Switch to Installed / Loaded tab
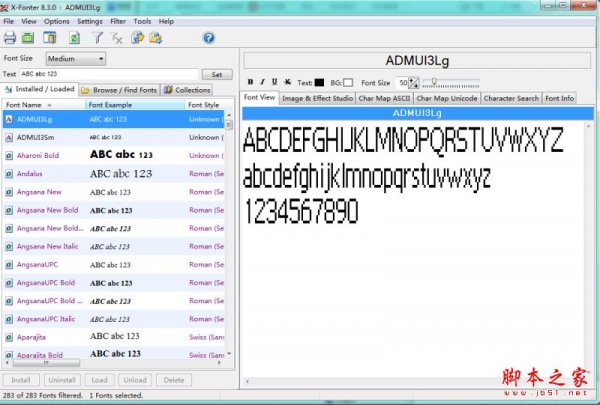This screenshot has height=405, width=600. [x=39, y=89]
